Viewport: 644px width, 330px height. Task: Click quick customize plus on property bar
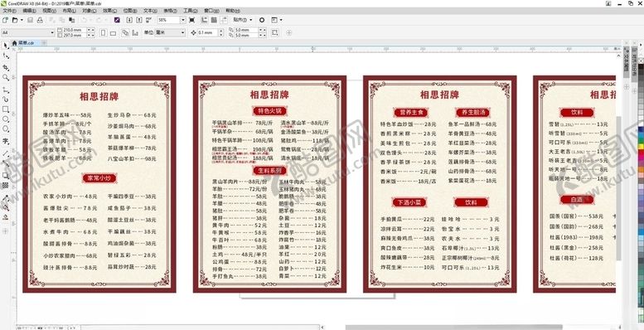(288, 32)
